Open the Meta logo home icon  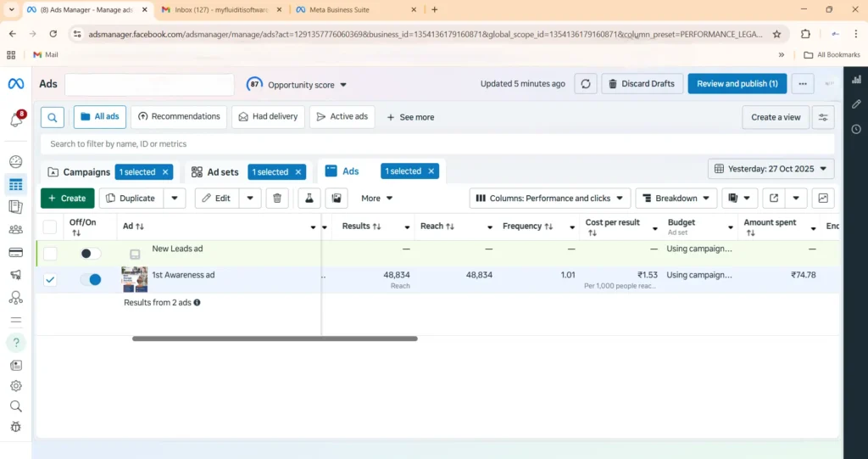pyautogui.click(x=15, y=84)
